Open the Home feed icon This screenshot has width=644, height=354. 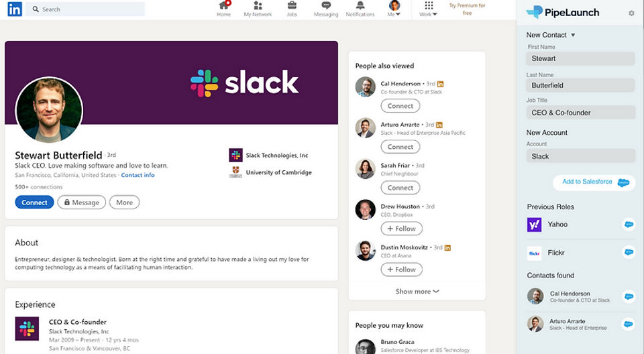[x=224, y=6]
